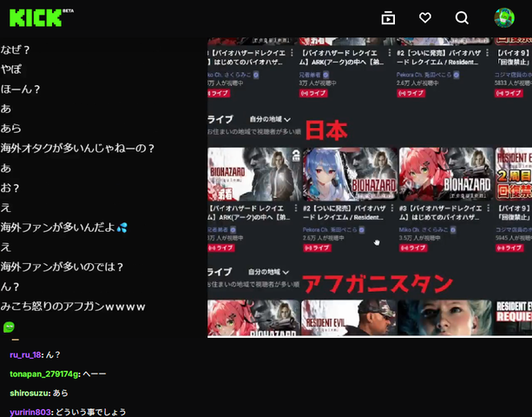Open three-dot menu of 日本 row Miko #3 card
This screenshot has width=532, height=417.
pos(489,208)
